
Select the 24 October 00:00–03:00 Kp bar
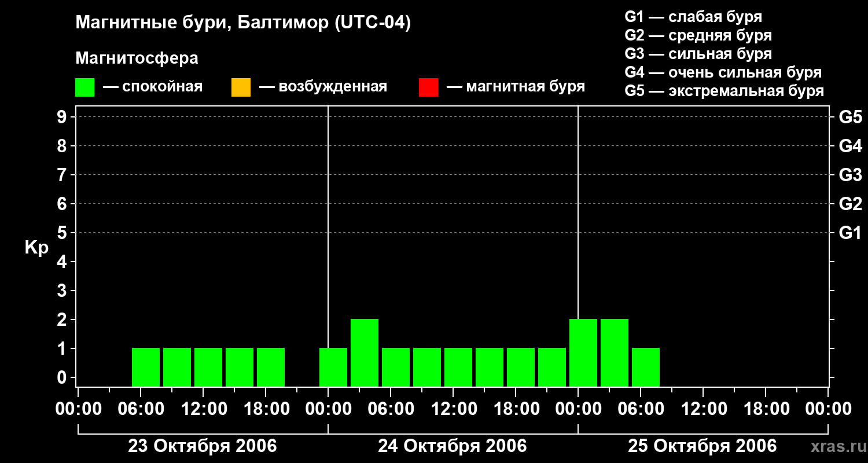coord(333,367)
